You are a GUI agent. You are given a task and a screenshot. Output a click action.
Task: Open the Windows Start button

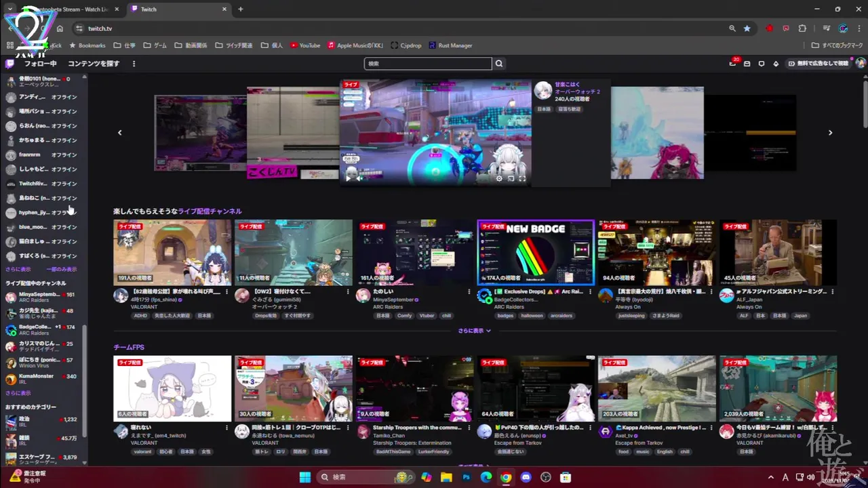(x=305, y=477)
